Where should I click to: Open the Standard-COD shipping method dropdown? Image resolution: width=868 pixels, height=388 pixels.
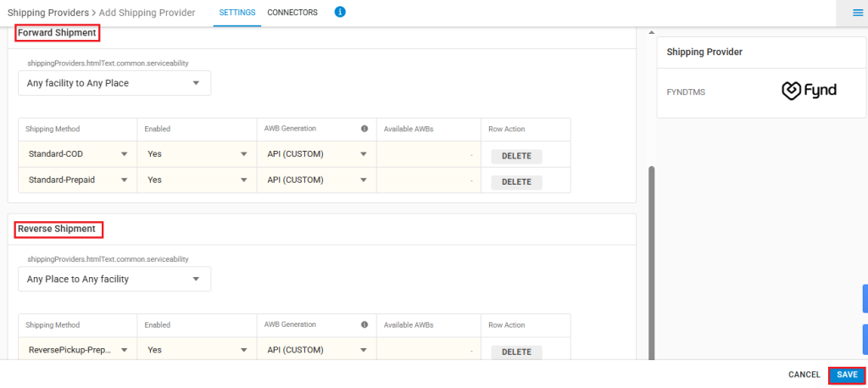click(77, 154)
